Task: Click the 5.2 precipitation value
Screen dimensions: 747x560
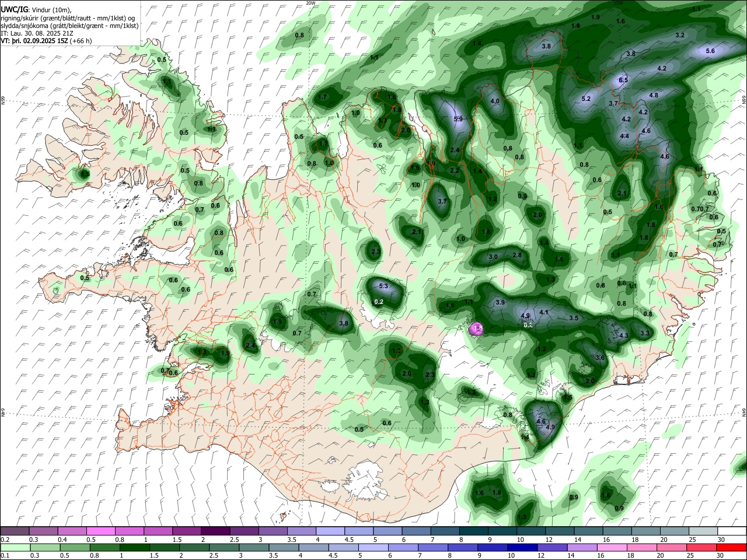Action: tap(587, 99)
